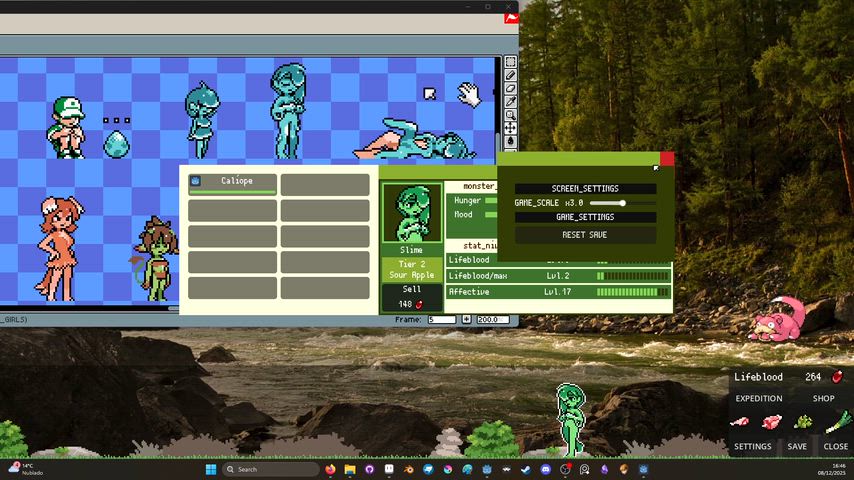Open Firefox from the taskbar
The height and width of the screenshot is (480, 854).
point(331,469)
